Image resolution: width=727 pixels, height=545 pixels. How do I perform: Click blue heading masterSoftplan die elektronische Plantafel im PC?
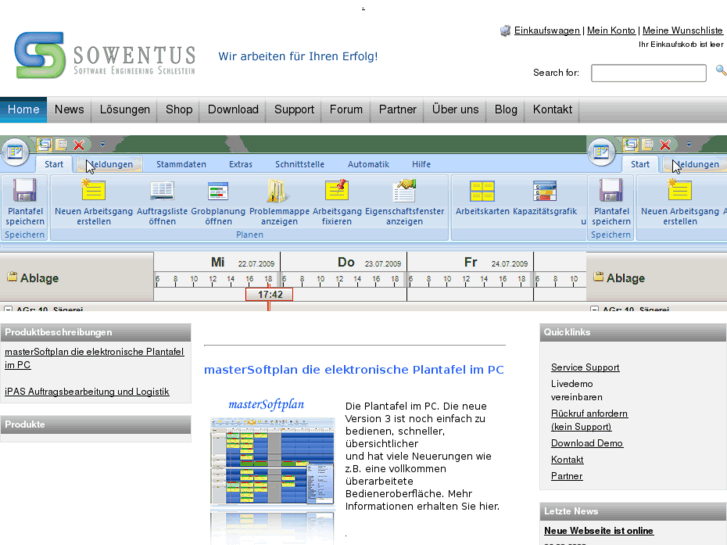point(354,370)
